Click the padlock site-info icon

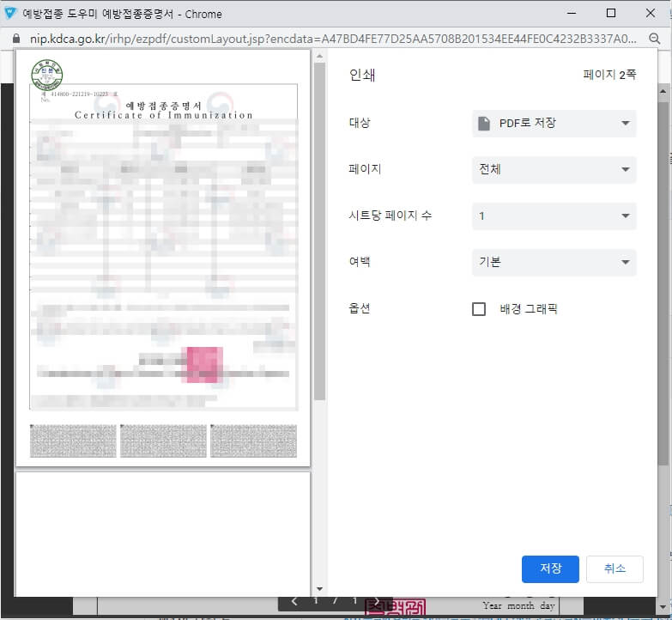[x=16, y=39]
